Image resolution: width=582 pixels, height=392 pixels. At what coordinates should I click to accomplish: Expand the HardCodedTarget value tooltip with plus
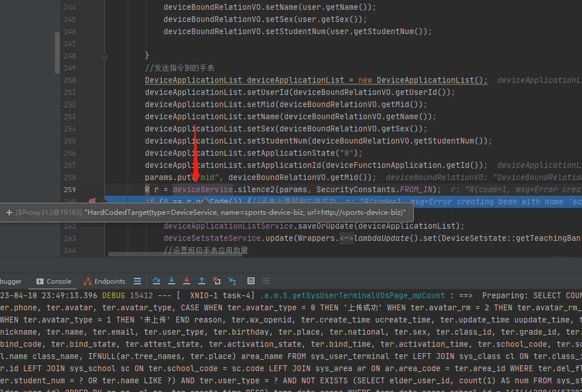9,213
